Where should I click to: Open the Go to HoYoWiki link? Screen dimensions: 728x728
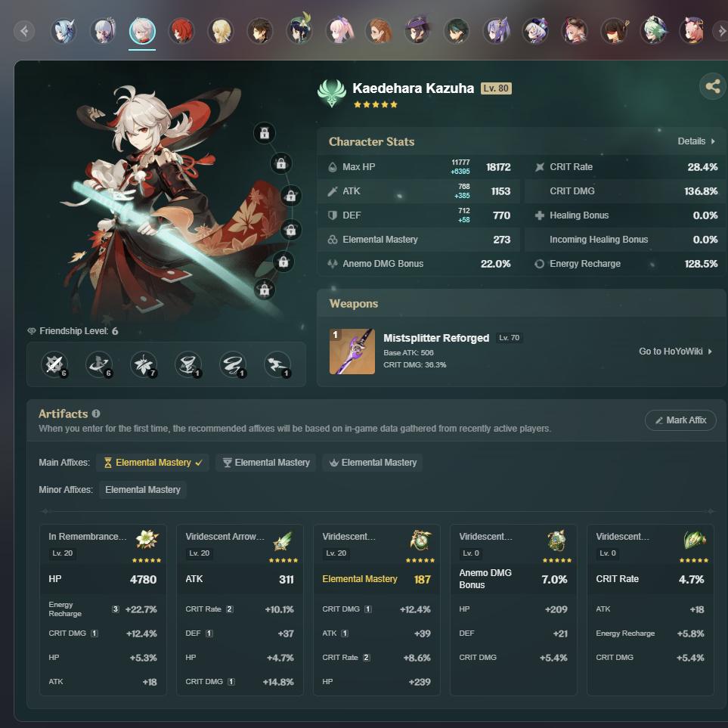coord(675,352)
